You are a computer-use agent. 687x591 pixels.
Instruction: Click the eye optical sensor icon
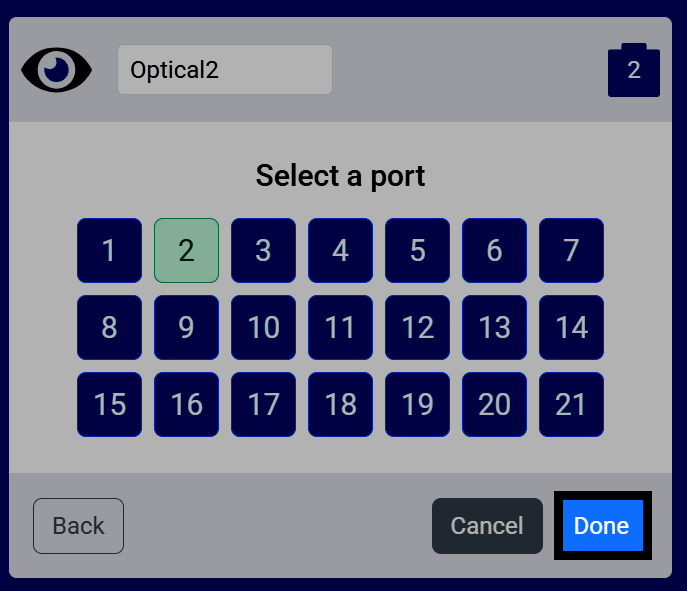click(x=57, y=70)
